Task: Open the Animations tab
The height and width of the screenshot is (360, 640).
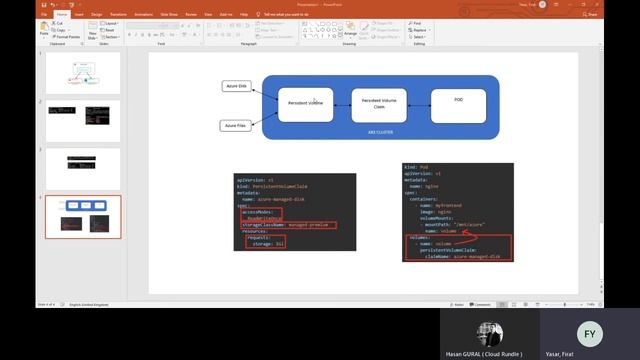Action: (x=143, y=14)
